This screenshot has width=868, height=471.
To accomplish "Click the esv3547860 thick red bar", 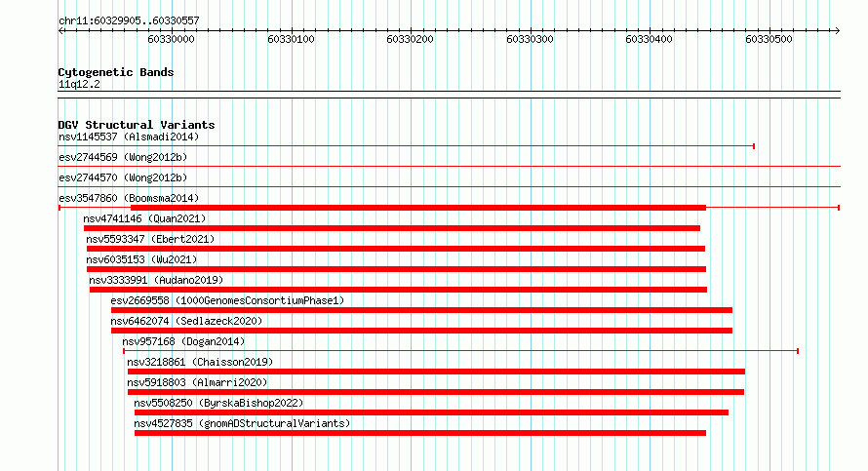I will [x=418, y=208].
